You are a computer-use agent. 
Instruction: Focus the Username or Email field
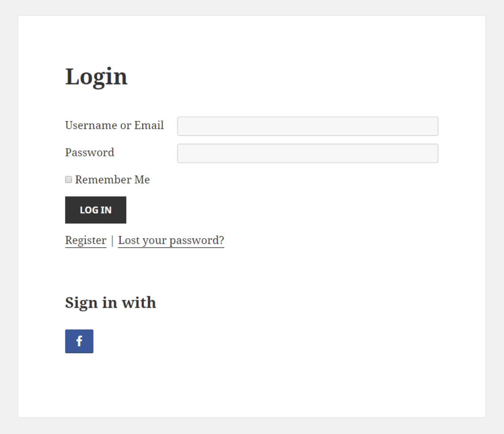coord(307,126)
